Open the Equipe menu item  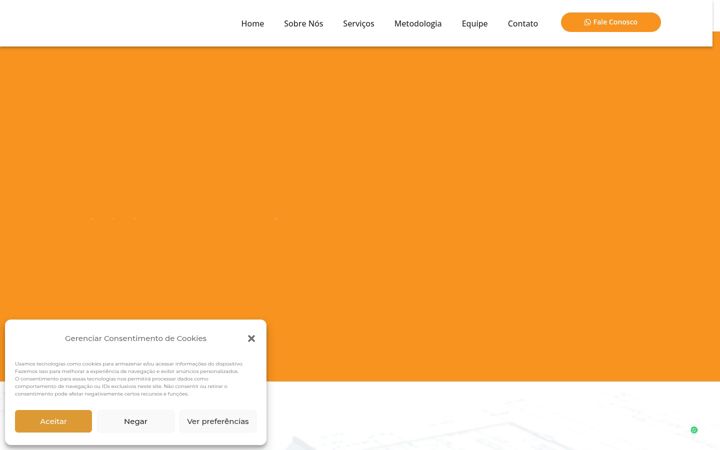point(474,24)
